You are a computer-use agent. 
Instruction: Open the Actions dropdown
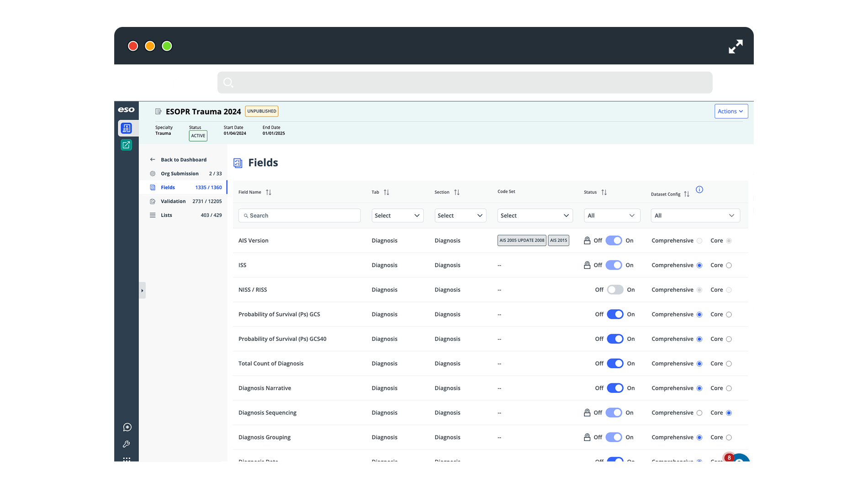coord(731,111)
